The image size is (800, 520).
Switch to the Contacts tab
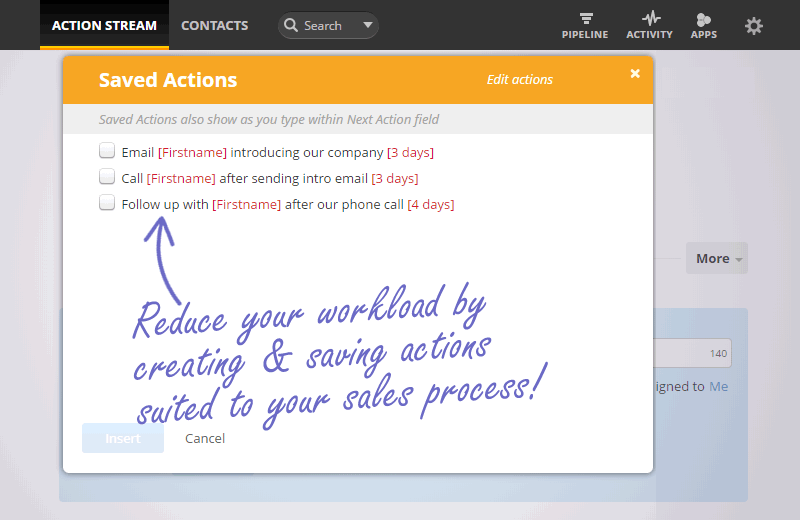pos(214,25)
